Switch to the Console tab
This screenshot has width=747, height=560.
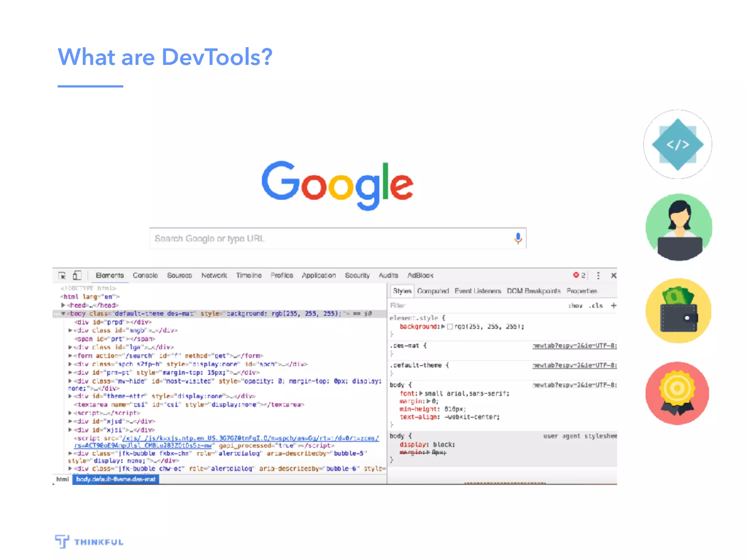tap(145, 276)
